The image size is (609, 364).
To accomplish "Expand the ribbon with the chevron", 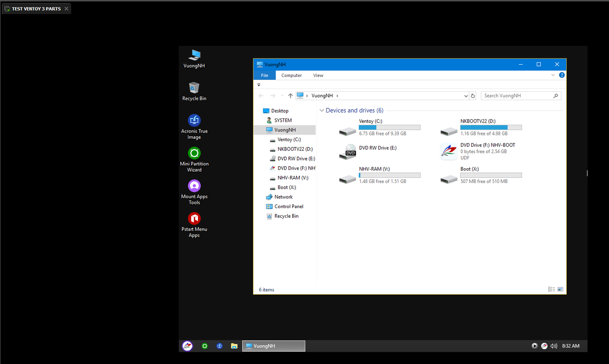I will 553,75.
